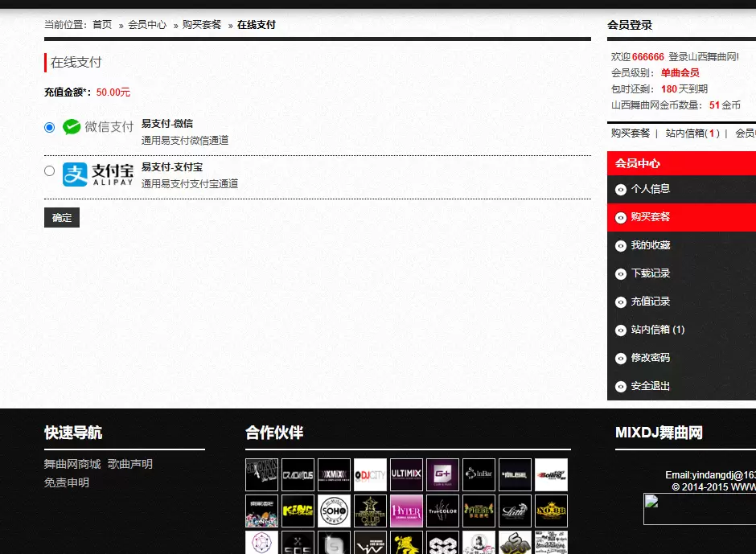The height and width of the screenshot is (554, 756).
Task: Click the NO.88 partner logo
Action: click(x=551, y=511)
